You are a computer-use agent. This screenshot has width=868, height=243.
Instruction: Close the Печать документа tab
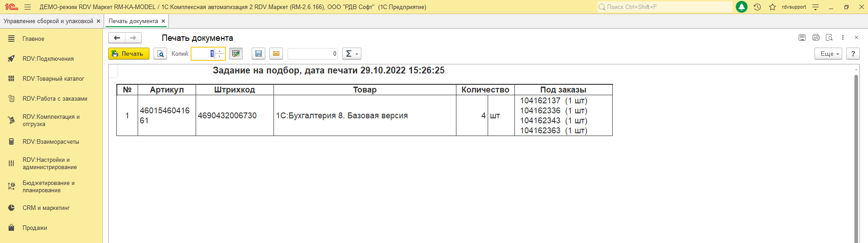click(x=163, y=21)
